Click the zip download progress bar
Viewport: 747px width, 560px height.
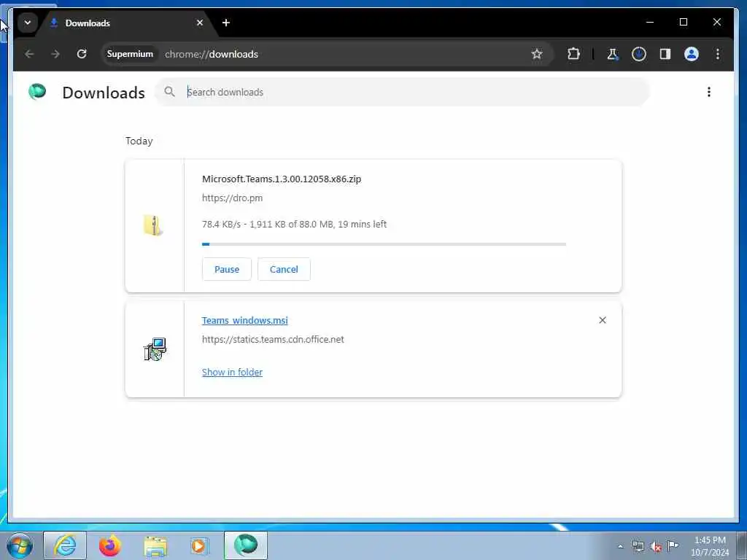384,244
